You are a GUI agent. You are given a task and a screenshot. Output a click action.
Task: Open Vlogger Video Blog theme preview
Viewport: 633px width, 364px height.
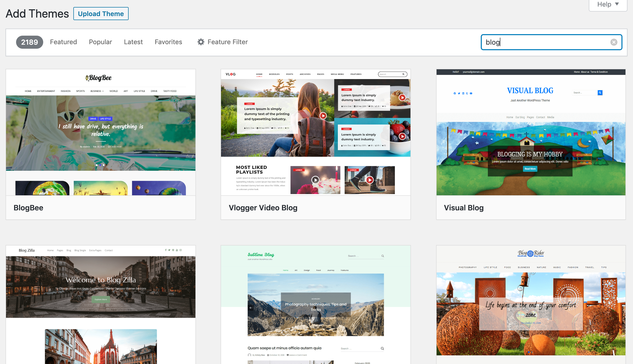coord(315,132)
